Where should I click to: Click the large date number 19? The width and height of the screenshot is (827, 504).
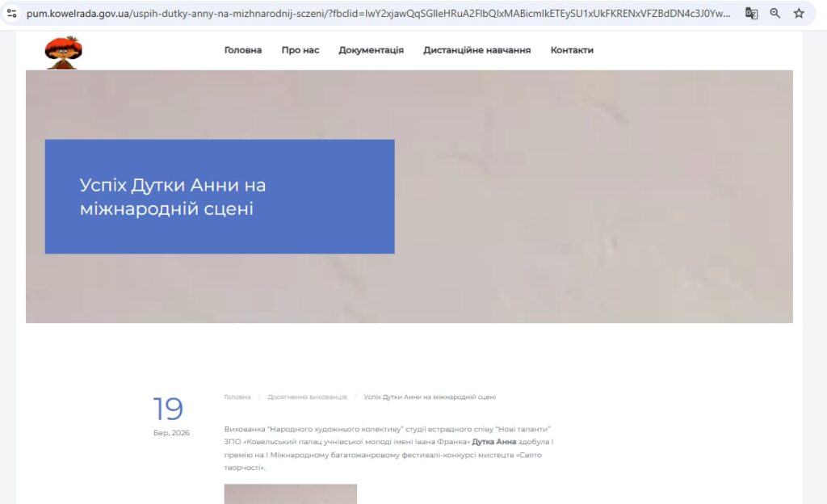point(169,409)
